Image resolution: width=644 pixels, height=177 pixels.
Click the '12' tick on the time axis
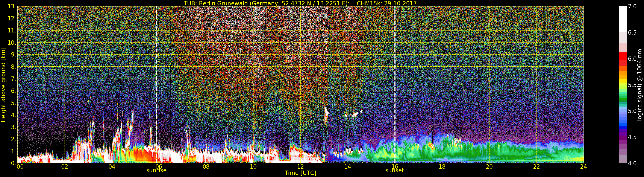pos(300,166)
